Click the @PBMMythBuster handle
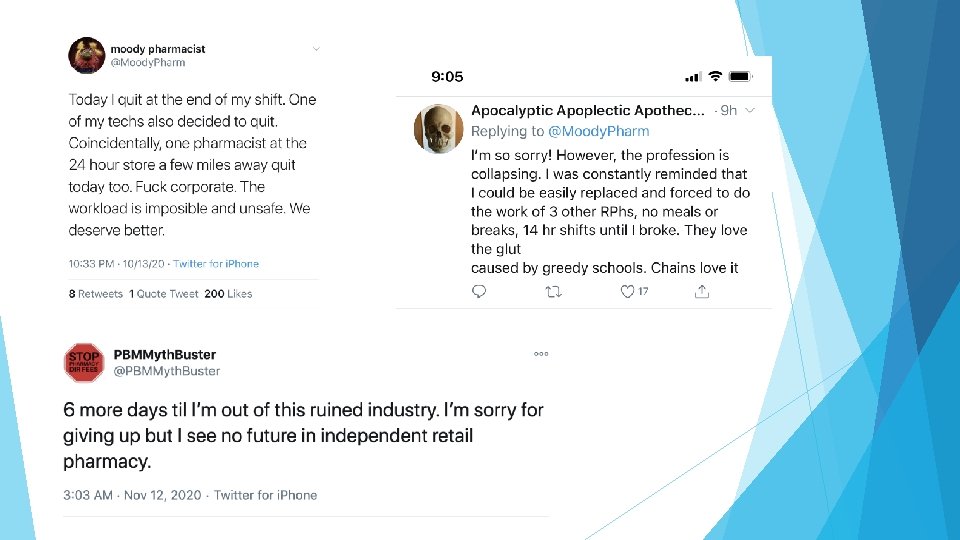 [167, 371]
